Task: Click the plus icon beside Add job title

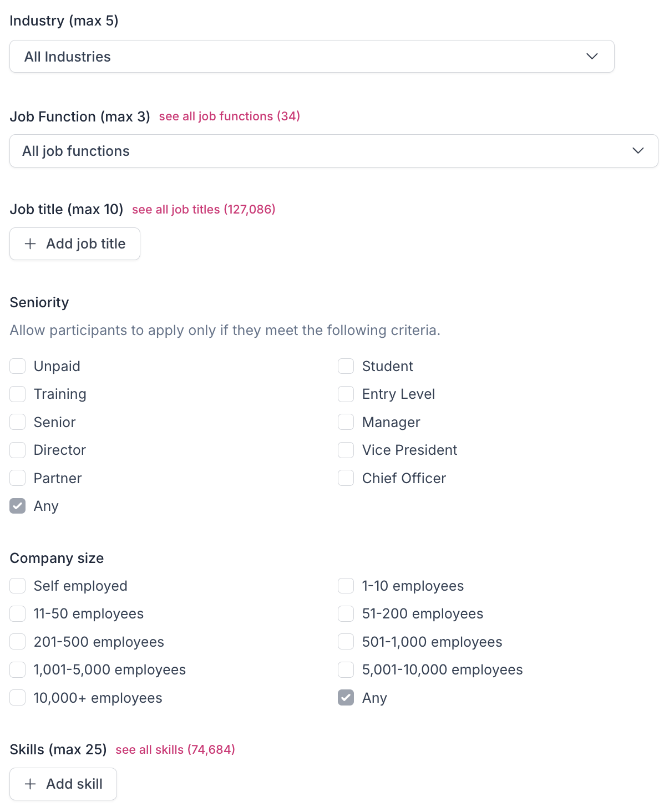Action: point(31,244)
